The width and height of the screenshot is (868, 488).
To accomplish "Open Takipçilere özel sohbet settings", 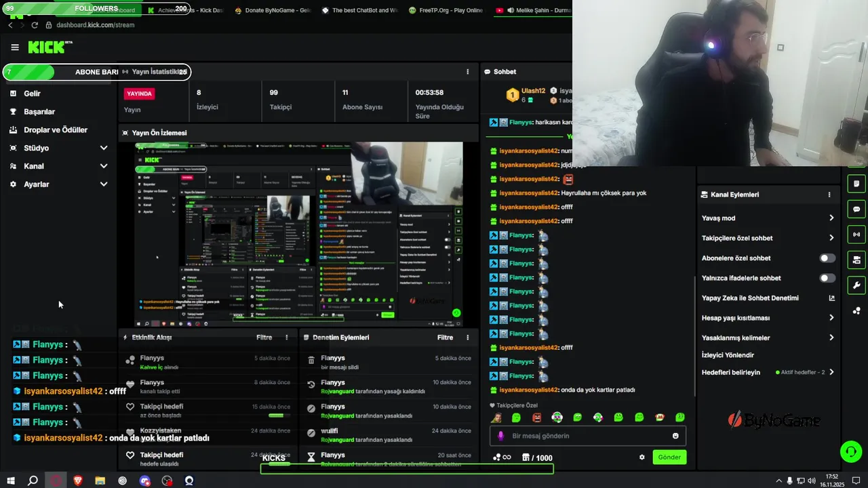I will (768, 238).
